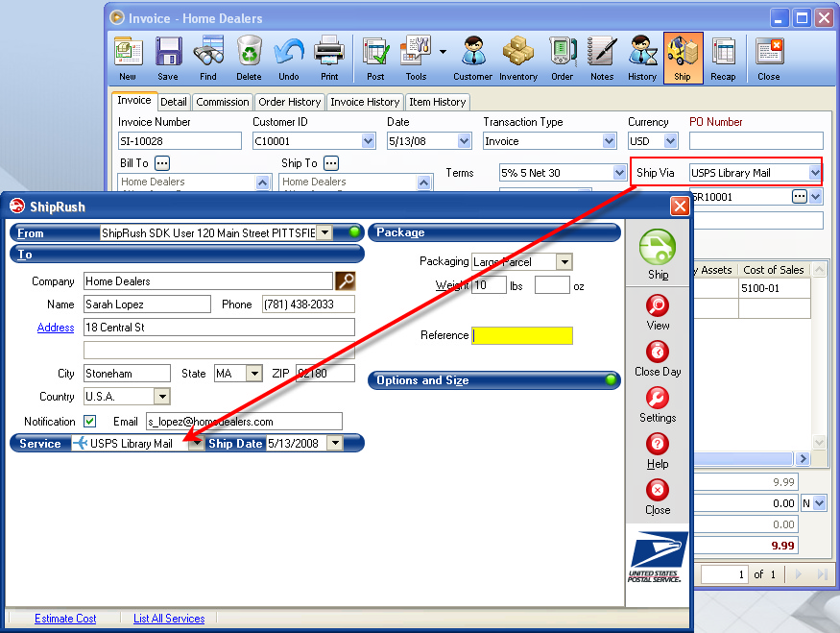This screenshot has height=633, width=840.
Task: Click the yellow Reference field
Action: point(522,335)
